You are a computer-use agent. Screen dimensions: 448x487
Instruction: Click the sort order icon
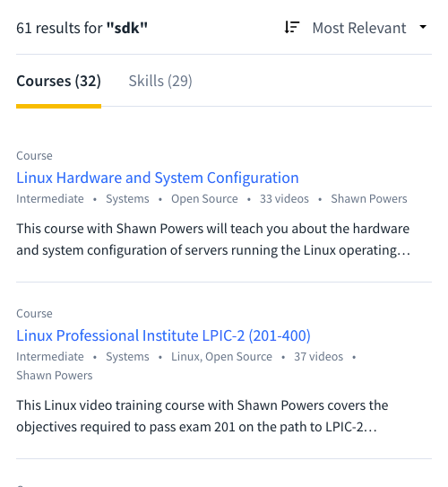[292, 27]
